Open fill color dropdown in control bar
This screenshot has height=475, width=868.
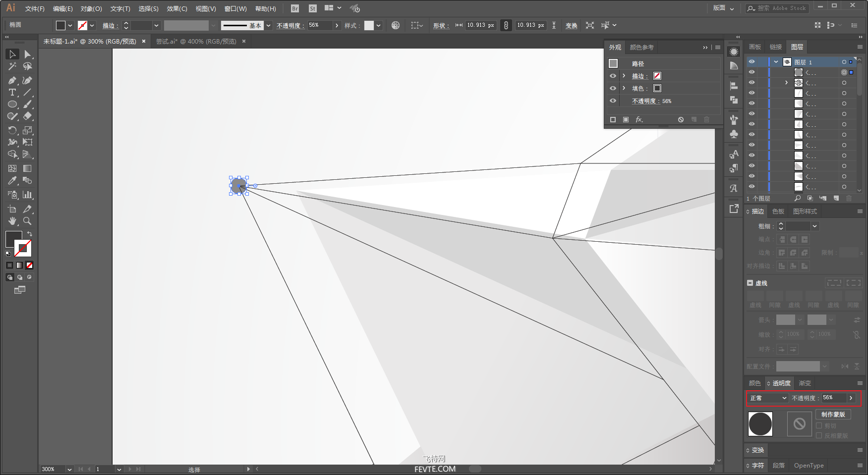70,25
